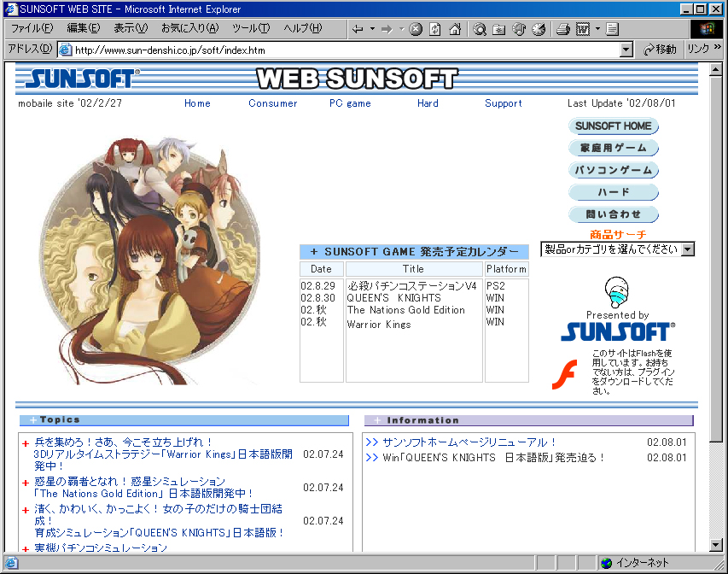Open the ツール(T) menu
This screenshot has height=574, width=728.
(x=250, y=28)
